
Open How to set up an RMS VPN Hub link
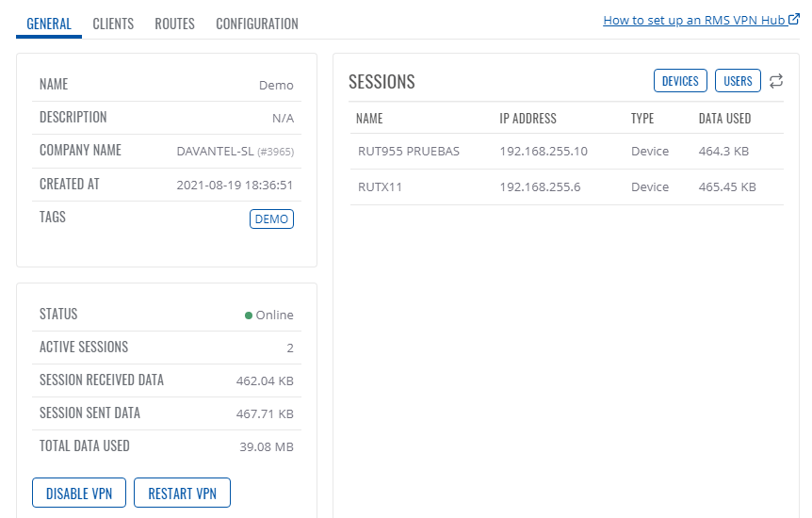tap(694, 20)
